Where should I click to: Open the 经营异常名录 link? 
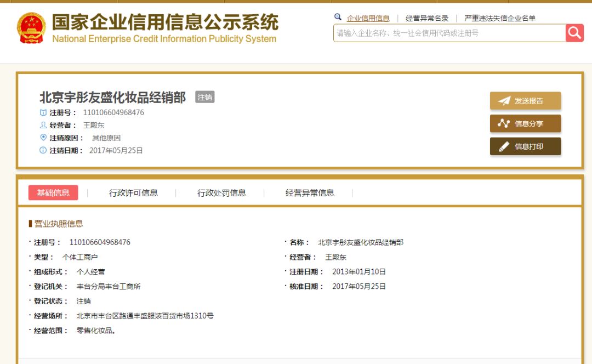(426, 18)
